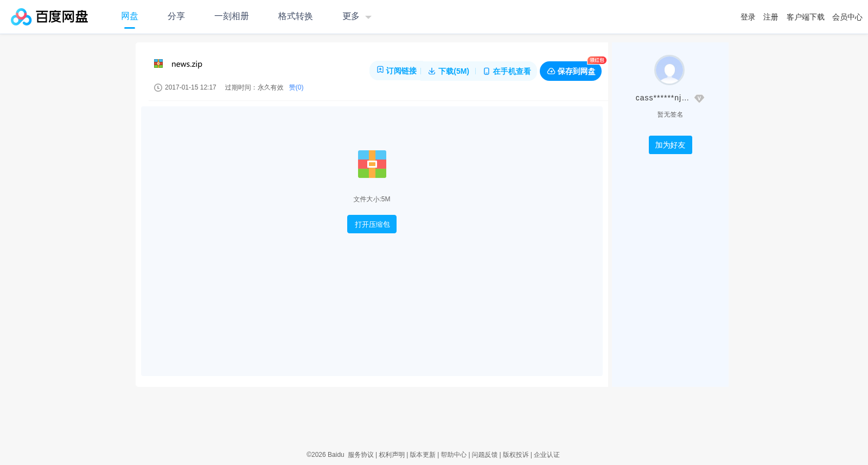
Task: Click the 文件大小:5M label
Action: click(372, 199)
